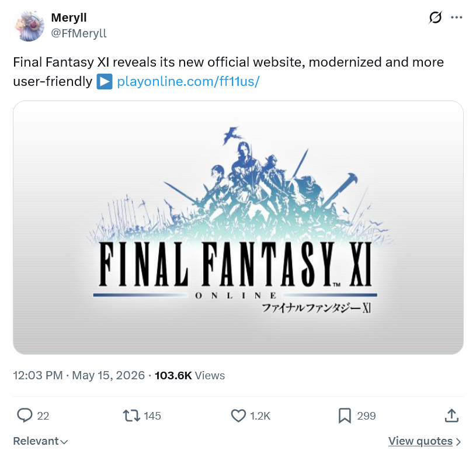Click the 12:03 PM May 15, 2026 timestamp
This screenshot has width=476, height=457.
tap(79, 376)
